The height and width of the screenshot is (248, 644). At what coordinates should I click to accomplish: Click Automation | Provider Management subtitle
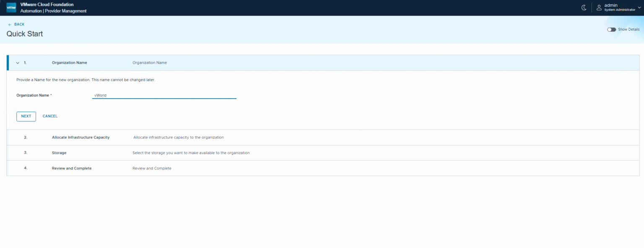53,11
